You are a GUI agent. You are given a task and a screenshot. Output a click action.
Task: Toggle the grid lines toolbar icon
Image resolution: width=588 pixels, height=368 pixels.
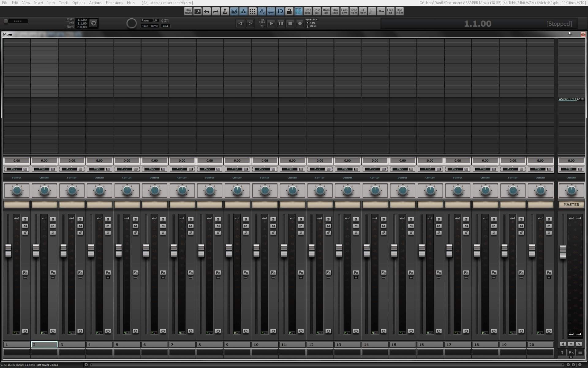pyautogui.click(x=271, y=11)
